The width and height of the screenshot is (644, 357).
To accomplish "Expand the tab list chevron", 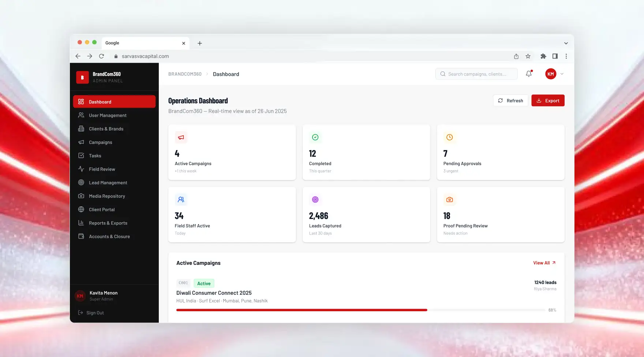I will 566,43.
